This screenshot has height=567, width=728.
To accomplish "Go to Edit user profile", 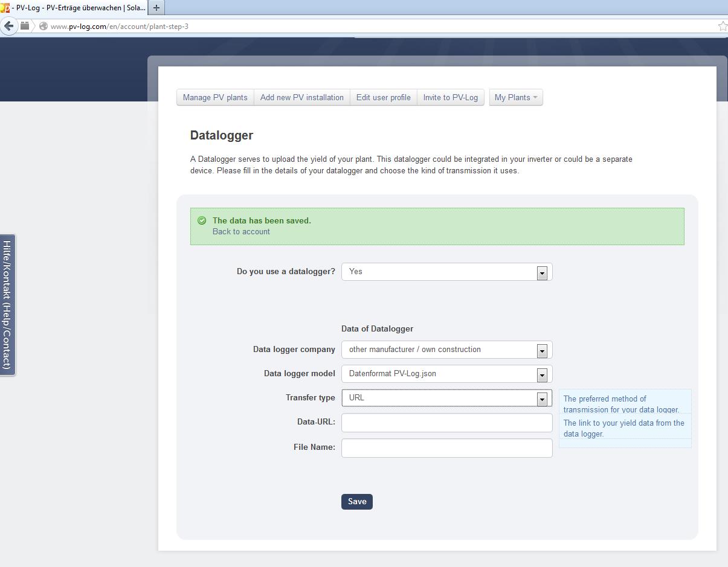I will (x=383, y=97).
